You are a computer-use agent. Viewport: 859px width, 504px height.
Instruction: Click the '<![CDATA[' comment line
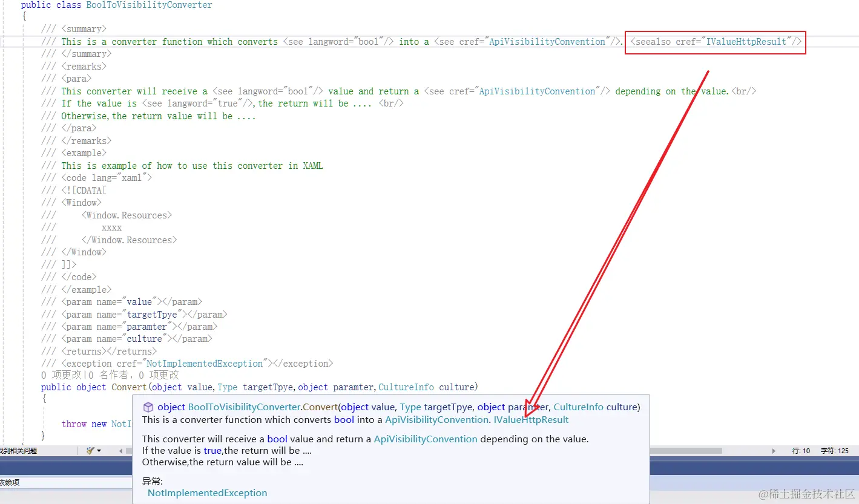[x=74, y=190]
